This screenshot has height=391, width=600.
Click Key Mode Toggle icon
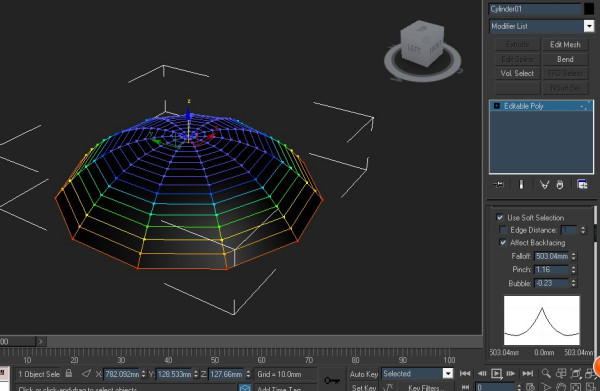[x=465, y=387]
